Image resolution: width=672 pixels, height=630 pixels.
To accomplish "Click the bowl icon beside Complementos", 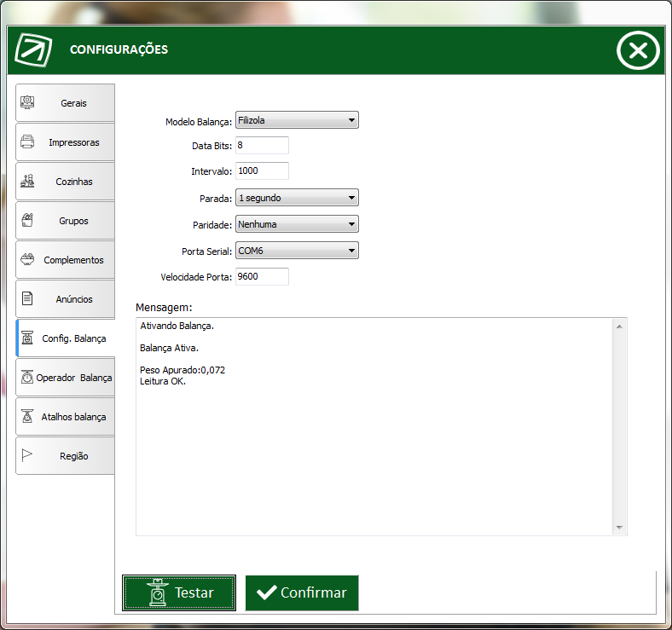I will [27, 259].
